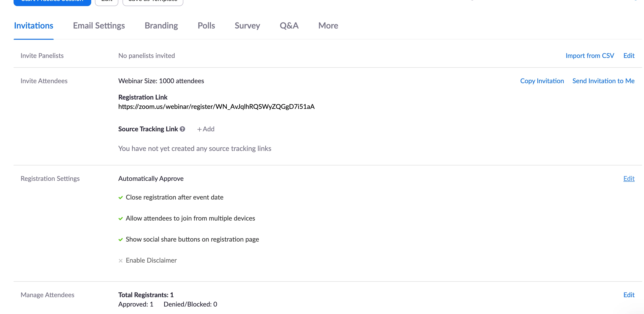Click the plus Add source tracking link

[206, 129]
